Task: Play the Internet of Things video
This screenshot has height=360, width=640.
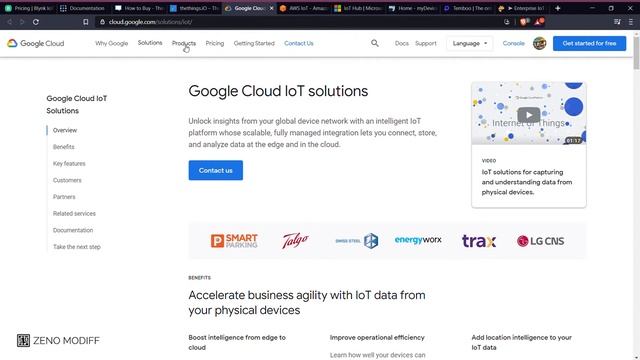Action: click(x=529, y=115)
